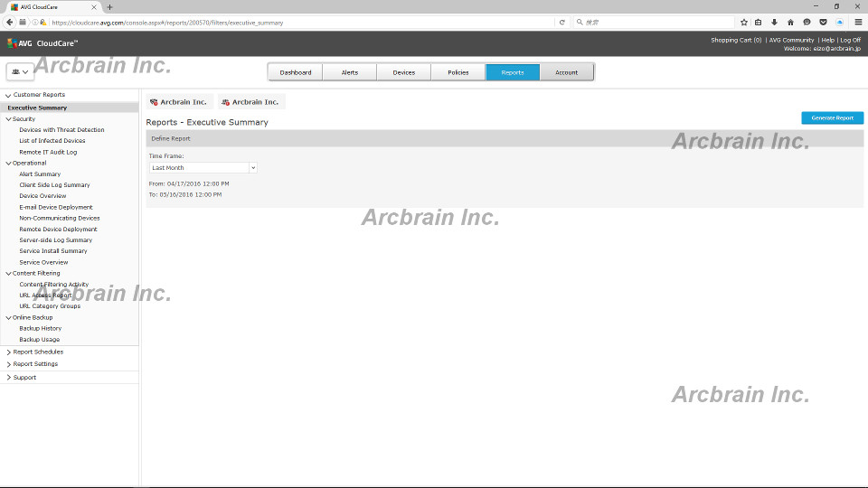Screen dimensions: 868x488
Task: Open the Alert Summary report
Action: [40, 174]
